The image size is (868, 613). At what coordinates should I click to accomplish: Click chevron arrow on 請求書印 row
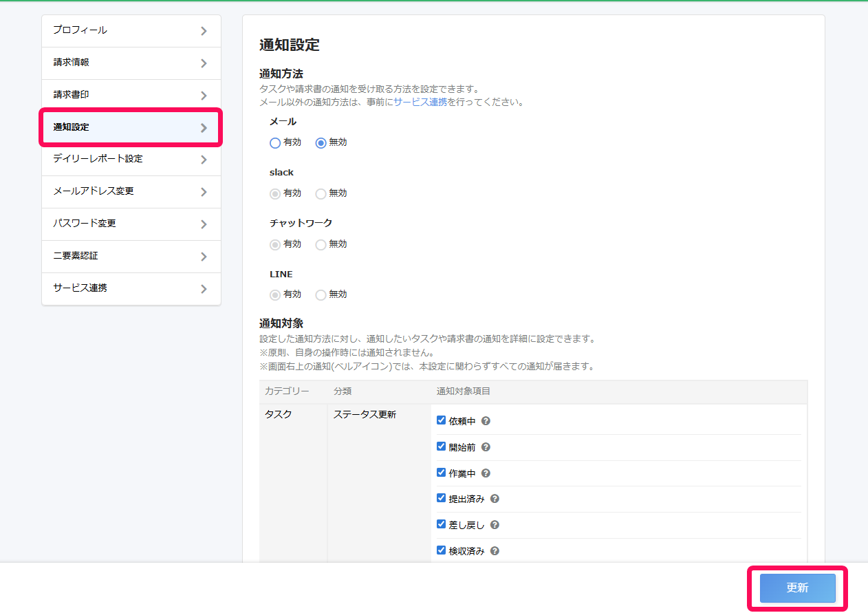pyautogui.click(x=204, y=96)
